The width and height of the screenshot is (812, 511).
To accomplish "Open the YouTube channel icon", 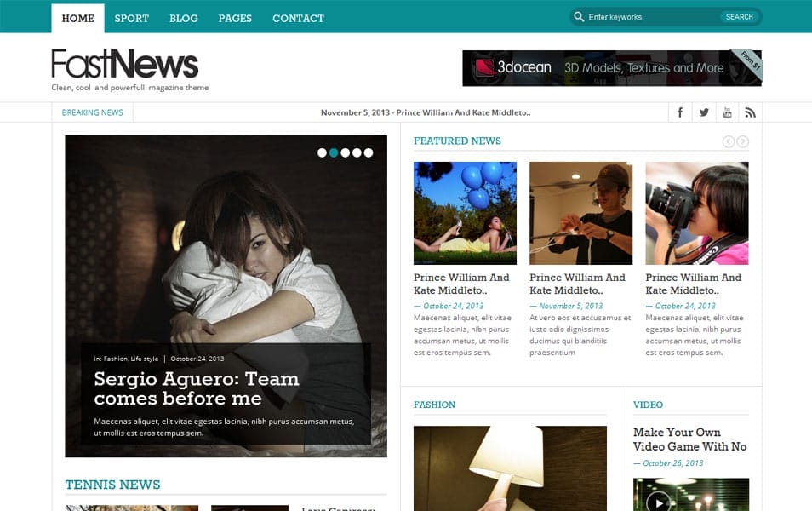I will pyautogui.click(x=727, y=112).
